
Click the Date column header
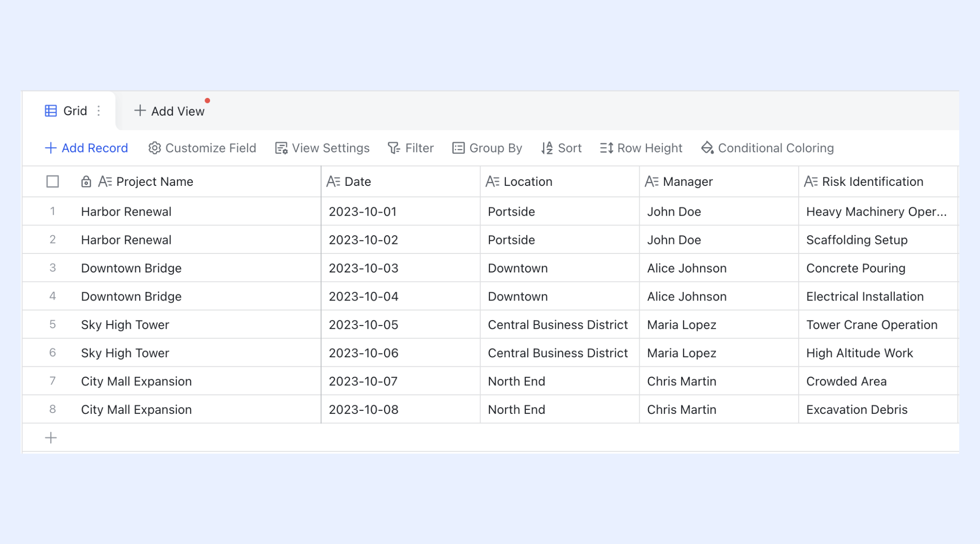401,181
